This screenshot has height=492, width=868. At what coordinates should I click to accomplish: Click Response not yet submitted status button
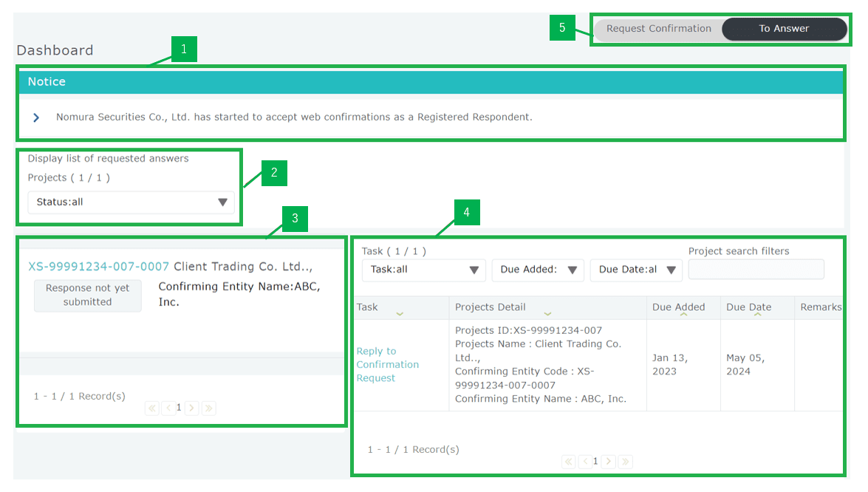pyautogui.click(x=88, y=295)
